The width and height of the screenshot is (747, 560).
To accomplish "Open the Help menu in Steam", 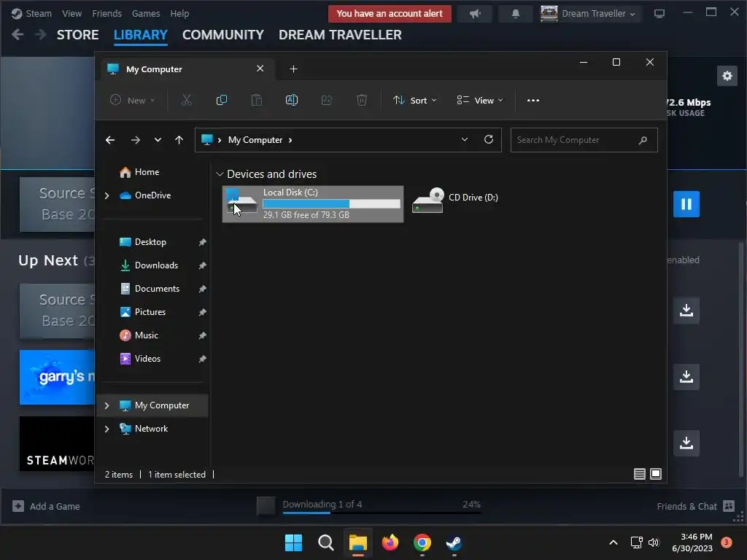I will (179, 13).
